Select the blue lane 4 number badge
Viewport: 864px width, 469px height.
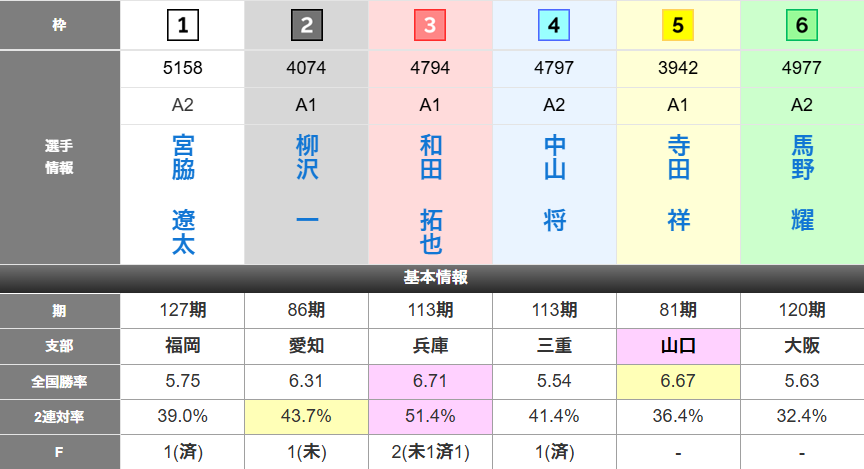pos(554,25)
